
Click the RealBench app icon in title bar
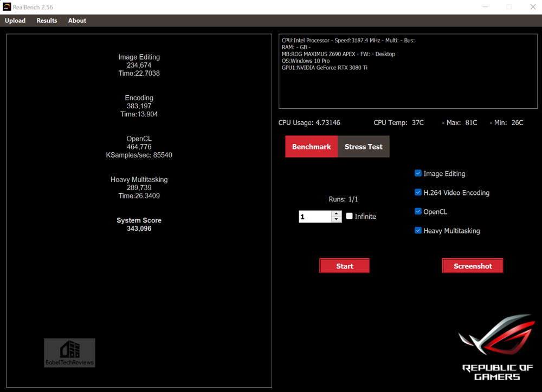click(x=7, y=7)
